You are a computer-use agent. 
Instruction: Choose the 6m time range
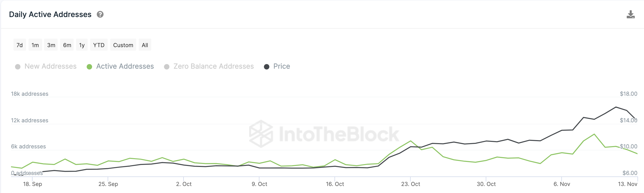(67, 45)
